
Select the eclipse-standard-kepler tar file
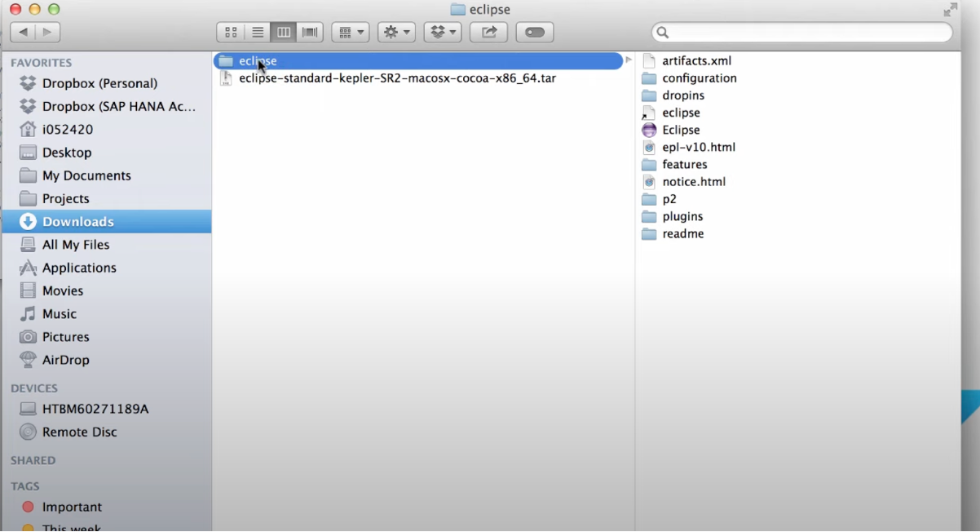tap(396, 78)
